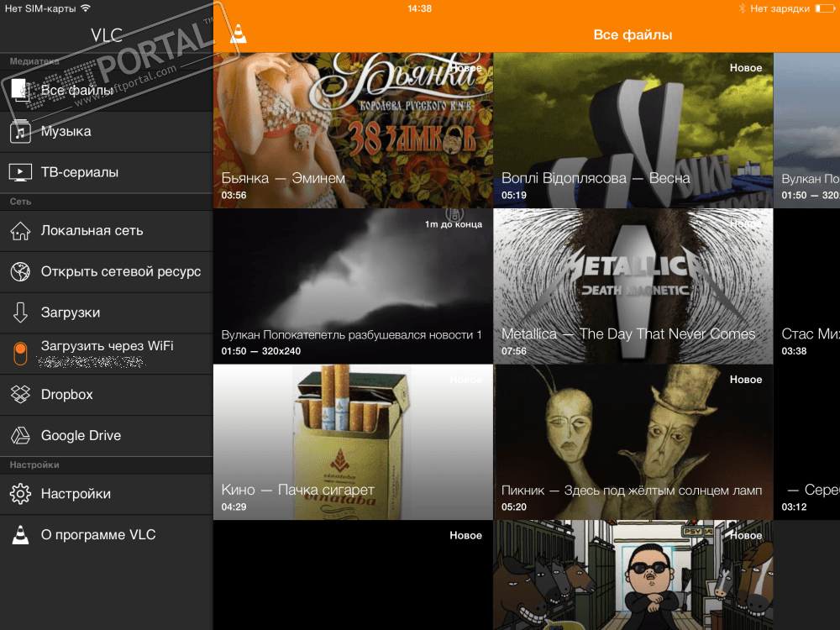Click the gear icon for Настройки

point(20,494)
